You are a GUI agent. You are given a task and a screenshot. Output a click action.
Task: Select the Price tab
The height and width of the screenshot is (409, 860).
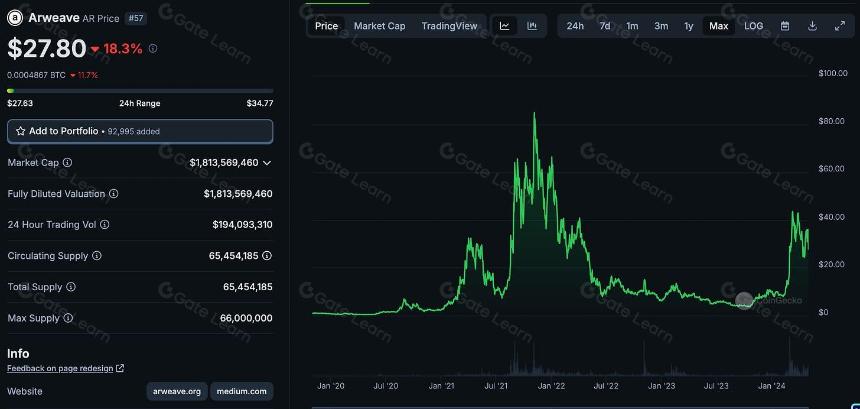[x=326, y=26]
